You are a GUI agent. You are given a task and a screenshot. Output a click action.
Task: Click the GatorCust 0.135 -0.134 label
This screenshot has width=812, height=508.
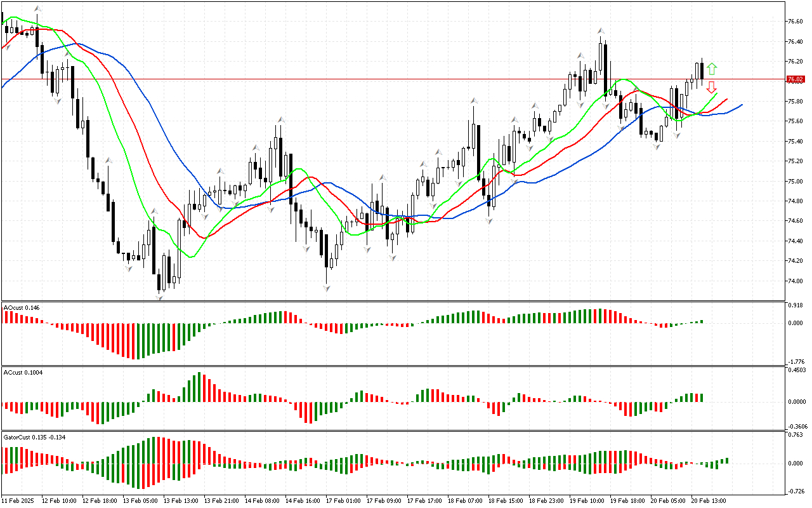pyautogui.click(x=35, y=437)
